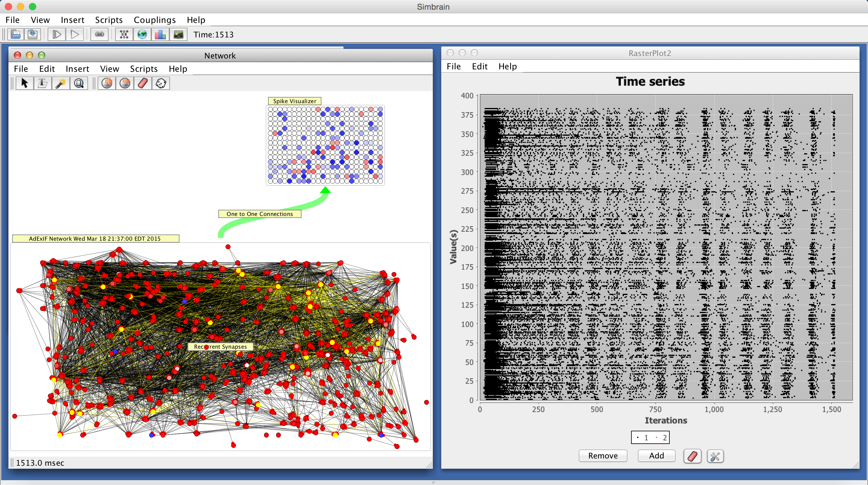The width and height of the screenshot is (868, 485).
Task: Open the Network window's Insert menu
Action: coord(77,69)
